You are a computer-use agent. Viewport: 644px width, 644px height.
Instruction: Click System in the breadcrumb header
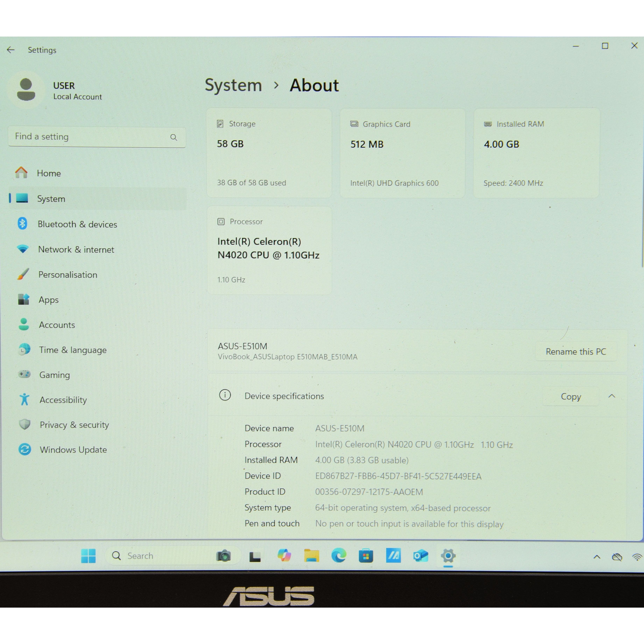[x=233, y=85]
